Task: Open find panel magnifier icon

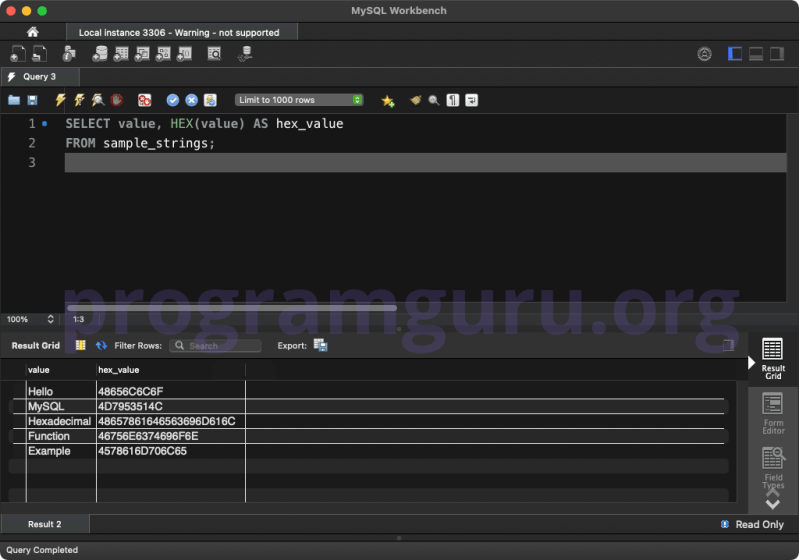Action: [x=434, y=100]
